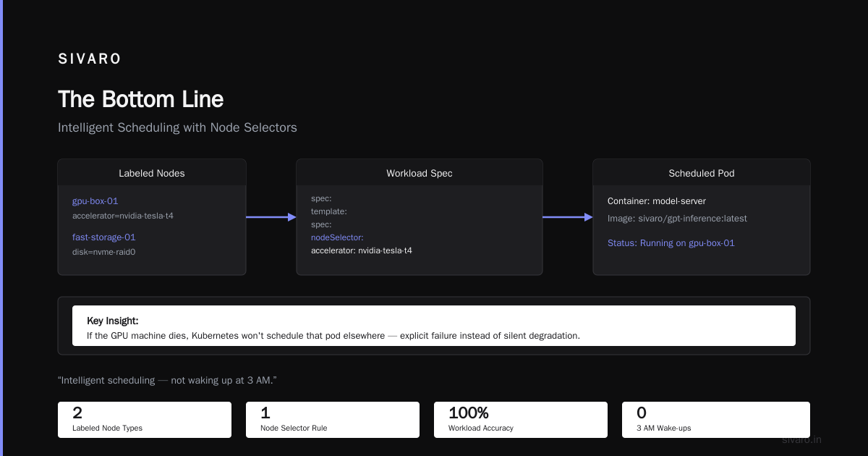Screen dimensions: 868x456
Task: Click the Key Insight box
Action: [x=434, y=326]
